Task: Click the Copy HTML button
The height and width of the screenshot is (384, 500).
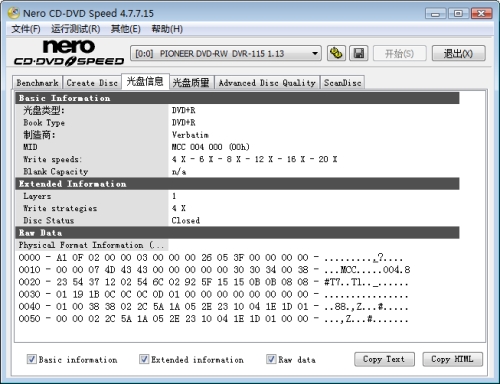Action: tap(452, 359)
